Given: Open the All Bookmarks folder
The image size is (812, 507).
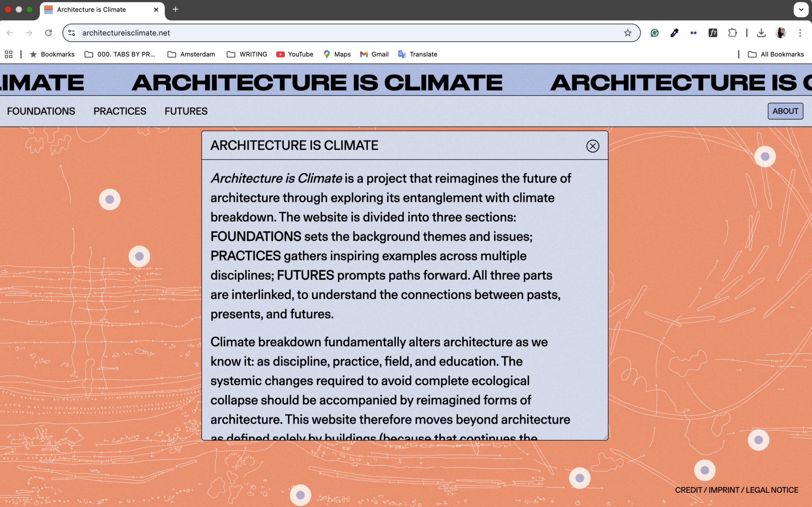Looking at the screenshot, I should pyautogui.click(x=776, y=54).
